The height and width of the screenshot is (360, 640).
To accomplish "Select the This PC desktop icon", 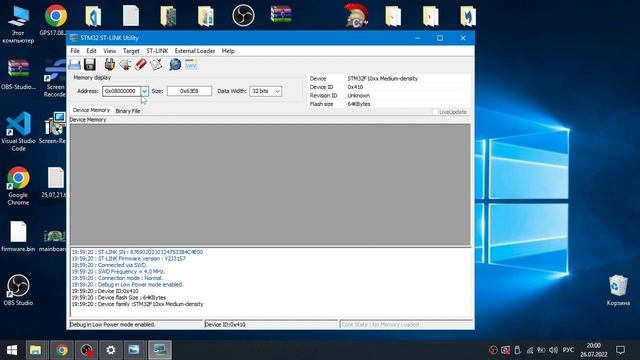I will (x=18, y=24).
